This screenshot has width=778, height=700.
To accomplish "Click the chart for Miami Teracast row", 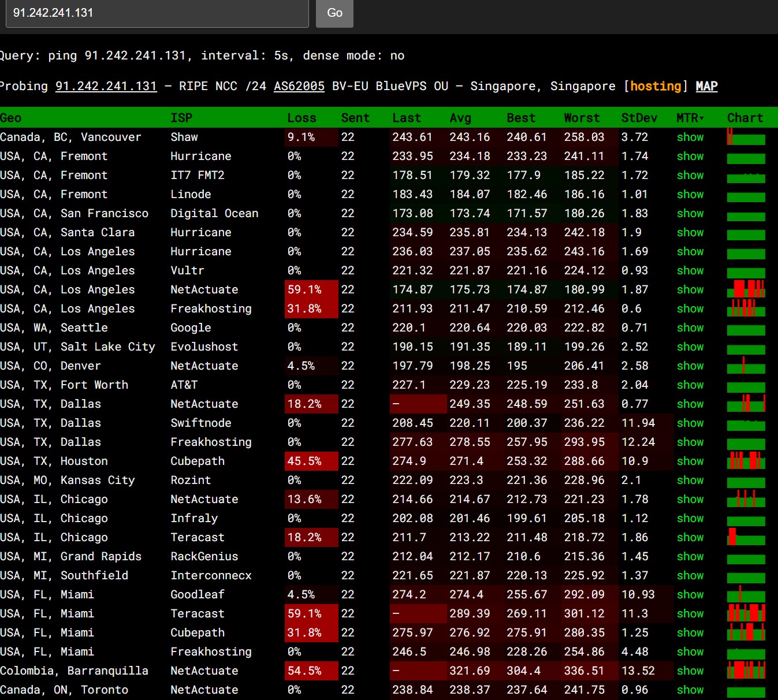I will point(746,613).
